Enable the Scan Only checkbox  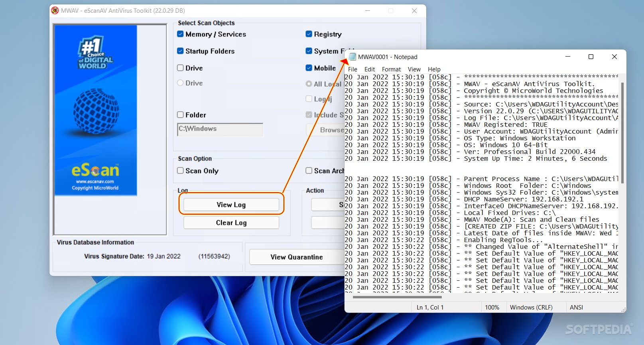tap(180, 170)
